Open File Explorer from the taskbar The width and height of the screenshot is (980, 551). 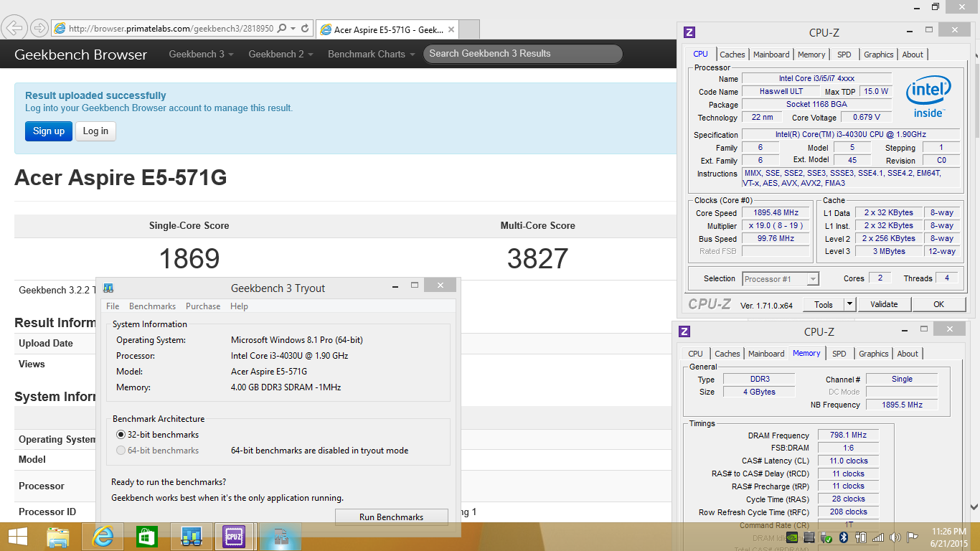pyautogui.click(x=58, y=537)
